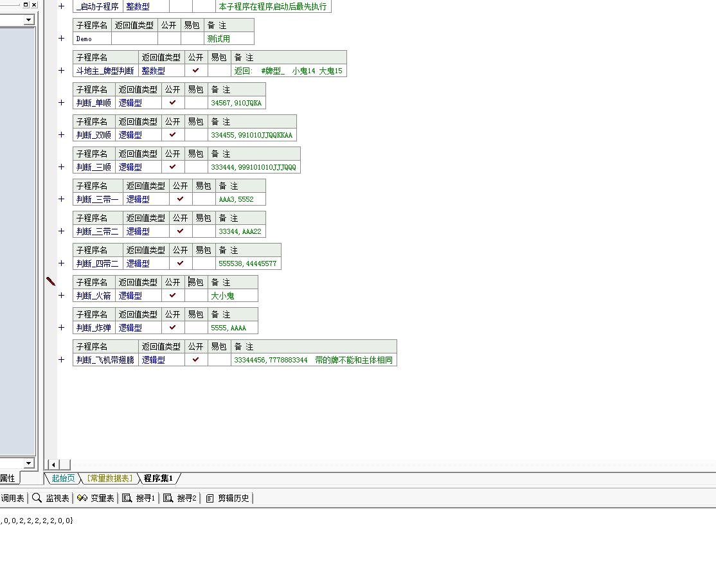The width and height of the screenshot is (716, 588).
Task: Toggle the 公开 checkmark for 判断_炸弹
Action: click(x=172, y=328)
